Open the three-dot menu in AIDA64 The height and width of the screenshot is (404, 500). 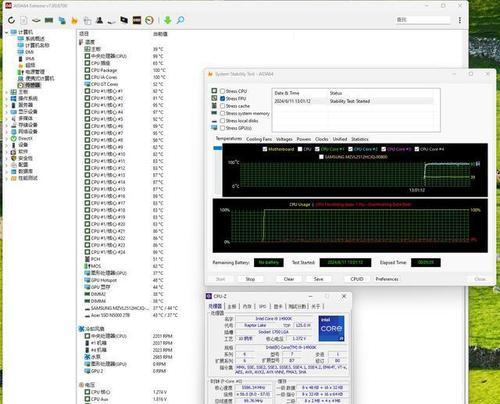pos(460,20)
